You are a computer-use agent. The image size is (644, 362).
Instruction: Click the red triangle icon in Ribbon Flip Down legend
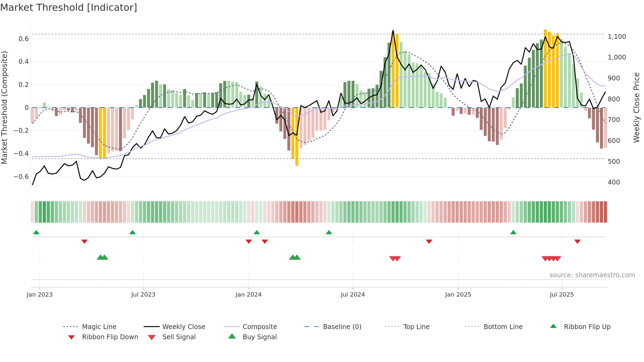(71, 337)
